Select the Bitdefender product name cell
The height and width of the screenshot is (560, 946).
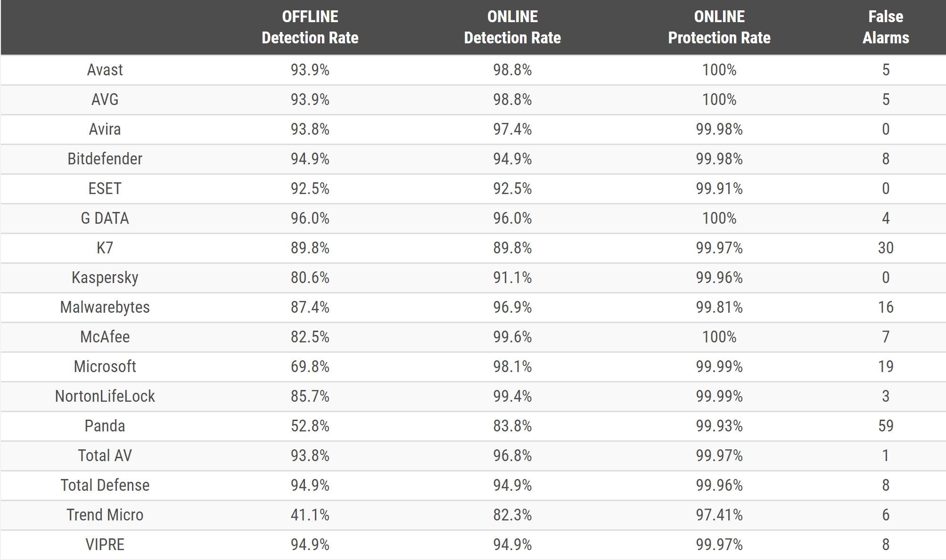pos(105,159)
